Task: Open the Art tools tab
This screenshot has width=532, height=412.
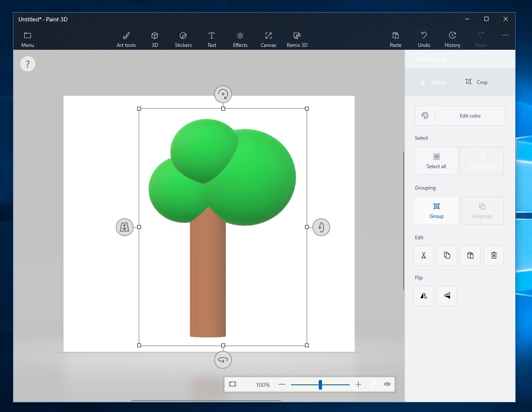Action: click(126, 39)
